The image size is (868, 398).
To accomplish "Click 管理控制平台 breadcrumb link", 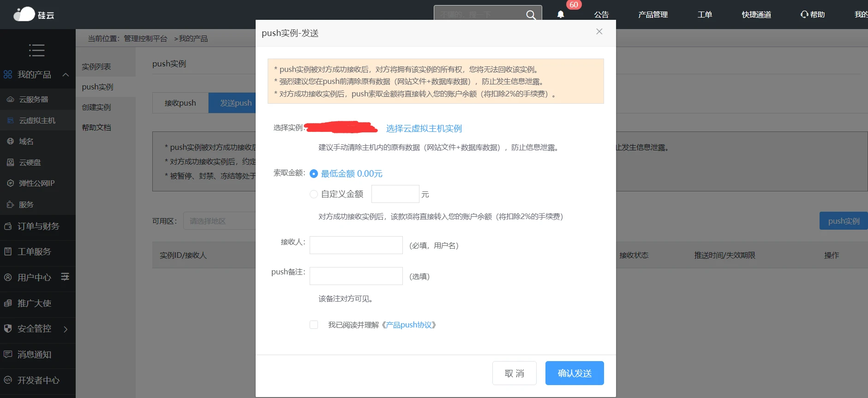I will [x=145, y=39].
